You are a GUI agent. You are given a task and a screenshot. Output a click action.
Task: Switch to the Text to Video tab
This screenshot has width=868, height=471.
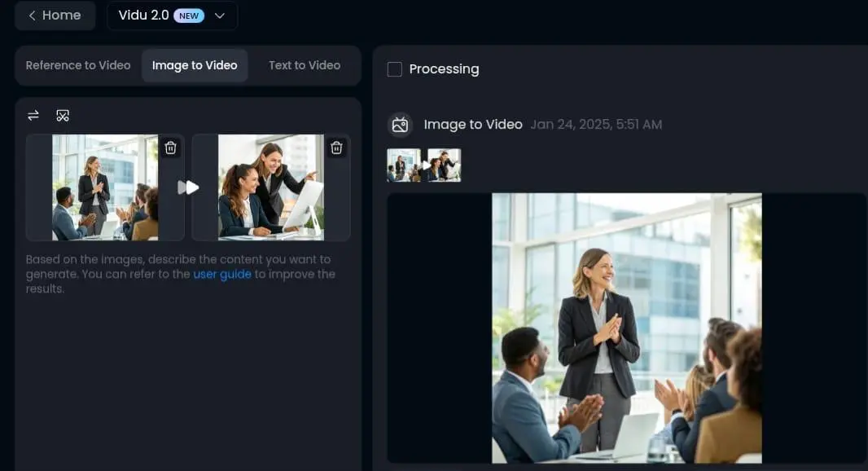pos(305,65)
